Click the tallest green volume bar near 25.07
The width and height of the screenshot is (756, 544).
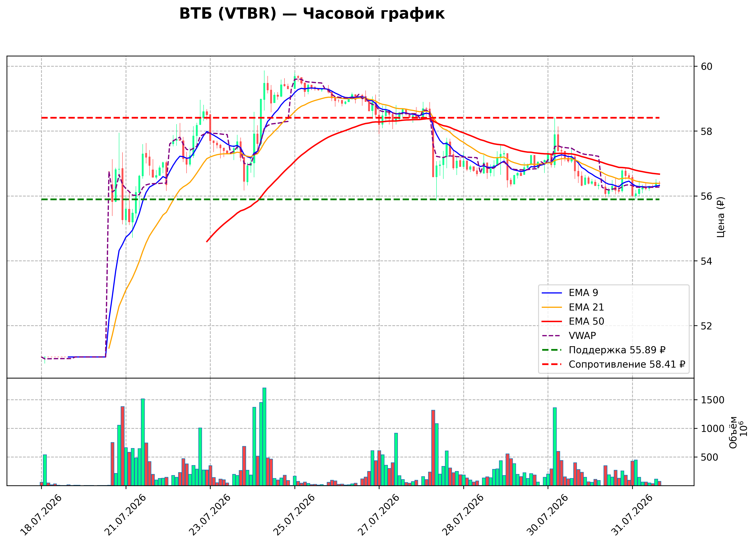(x=264, y=437)
